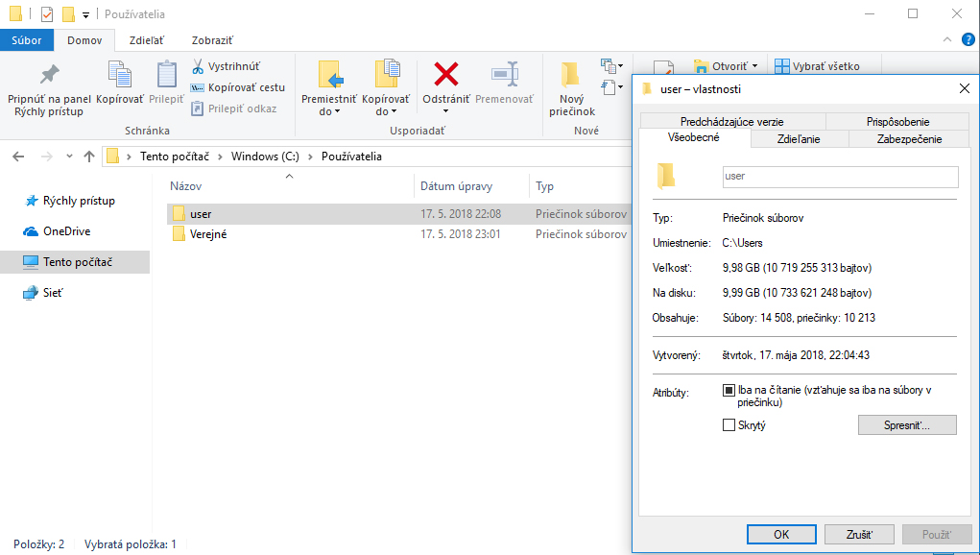Click the folder name field containing user

click(840, 177)
